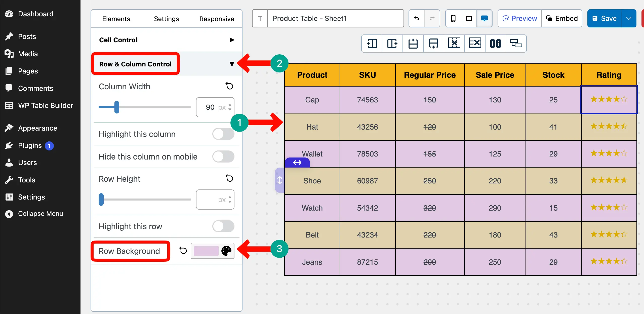Insert a row above the selection
The image size is (644, 314).
click(x=413, y=43)
